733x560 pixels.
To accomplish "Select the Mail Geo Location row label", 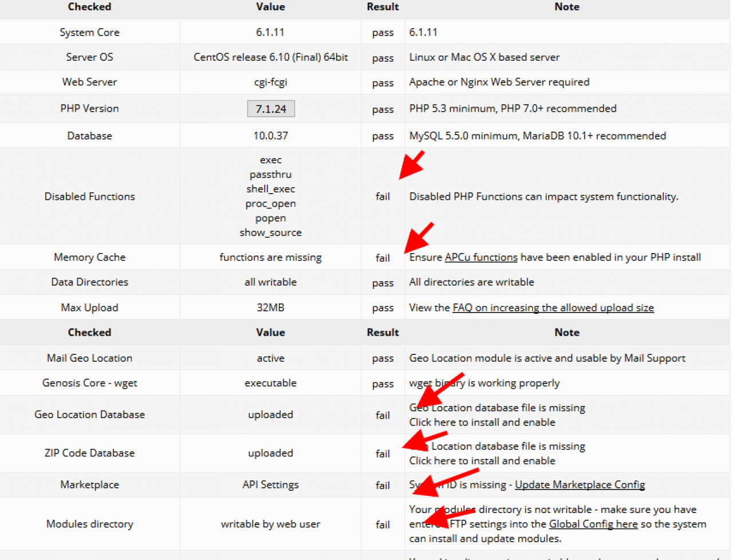I will click(89, 358).
